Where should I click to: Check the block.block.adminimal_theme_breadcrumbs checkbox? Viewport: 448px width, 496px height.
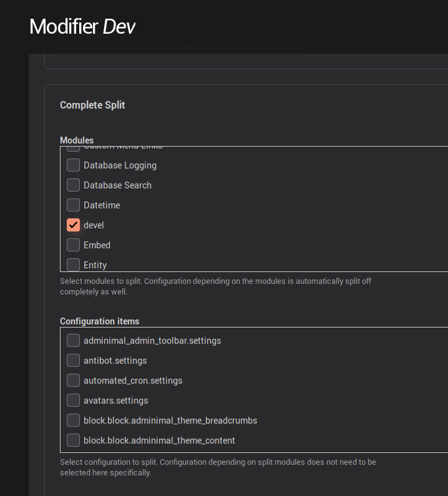coord(73,421)
